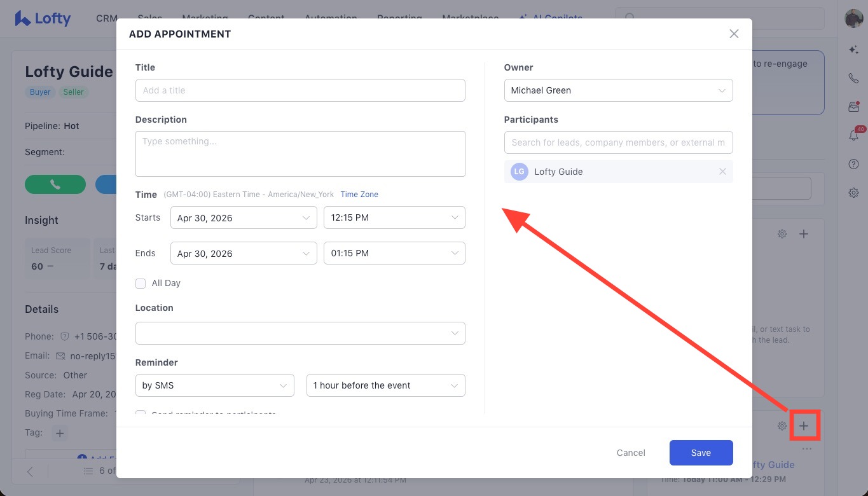Open the AI sparkle assistant in the right sidebar
Image resolution: width=868 pixels, height=496 pixels.
click(x=853, y=49)
